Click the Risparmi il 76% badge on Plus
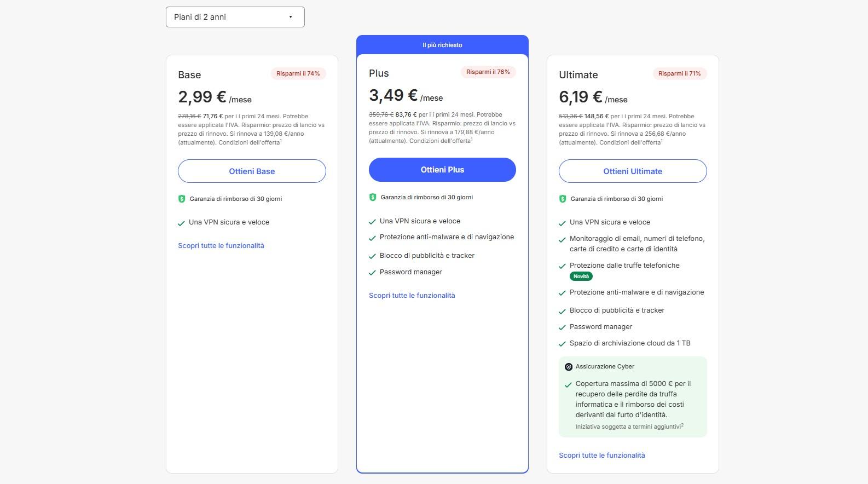Image resolution: width=868 pixels, height=484 pixels. (x=488, y=72)
